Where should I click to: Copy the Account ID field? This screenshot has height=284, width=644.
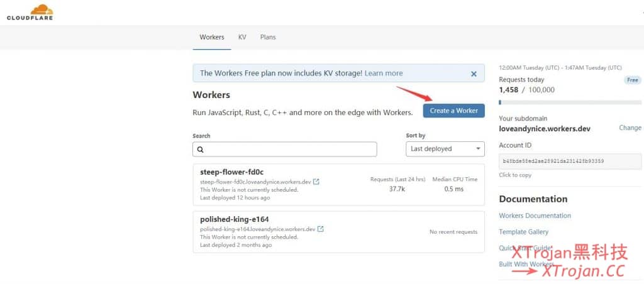point(570,161)
